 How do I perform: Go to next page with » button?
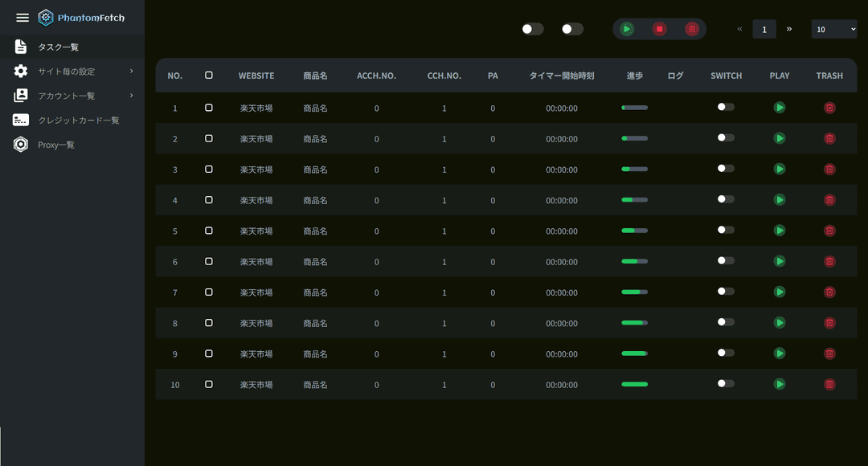click(789, 29)
